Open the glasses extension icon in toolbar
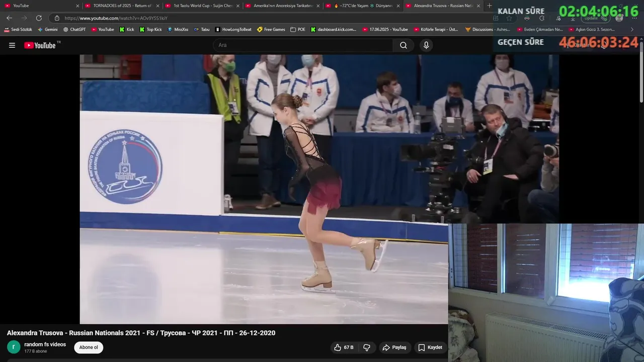This screenshot has height=362, width=644. pyautogui.click(x=527, y=18)
